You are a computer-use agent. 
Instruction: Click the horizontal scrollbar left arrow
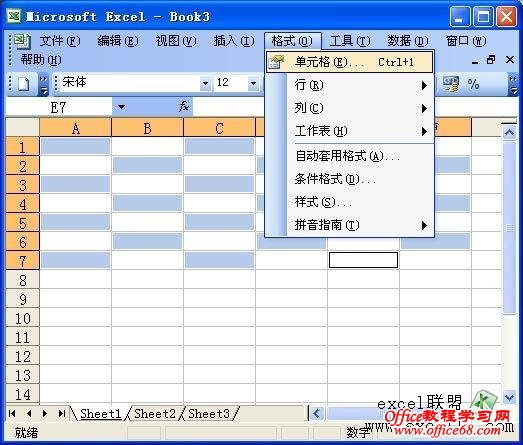(317, 414)
